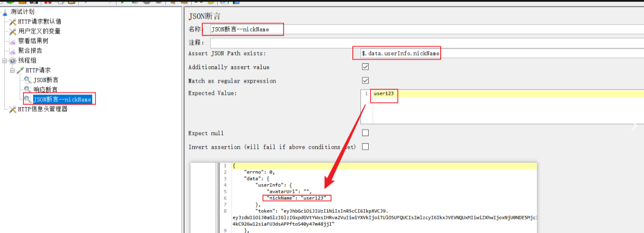Click the 名称 name input field

427,29
